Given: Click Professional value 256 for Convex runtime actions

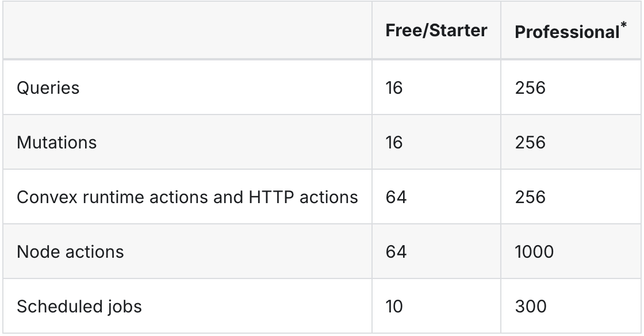Looking at the screenshot, I should click(530, 197).
